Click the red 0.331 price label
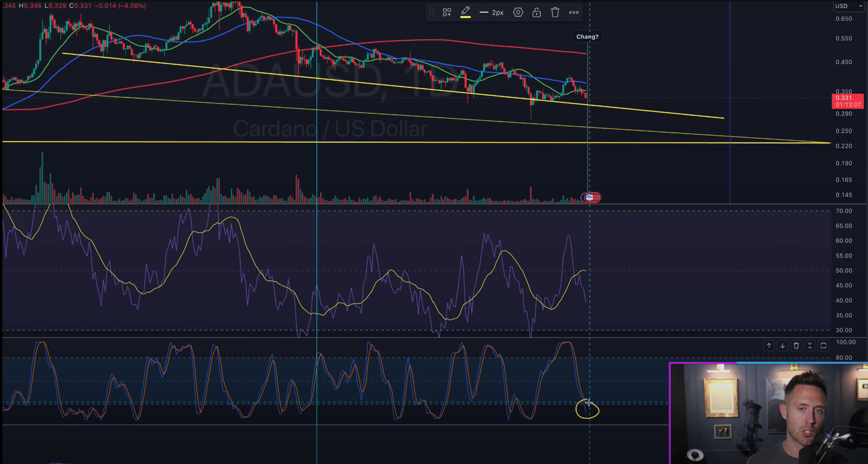The image size is (868, 464). tap(847, 98)
